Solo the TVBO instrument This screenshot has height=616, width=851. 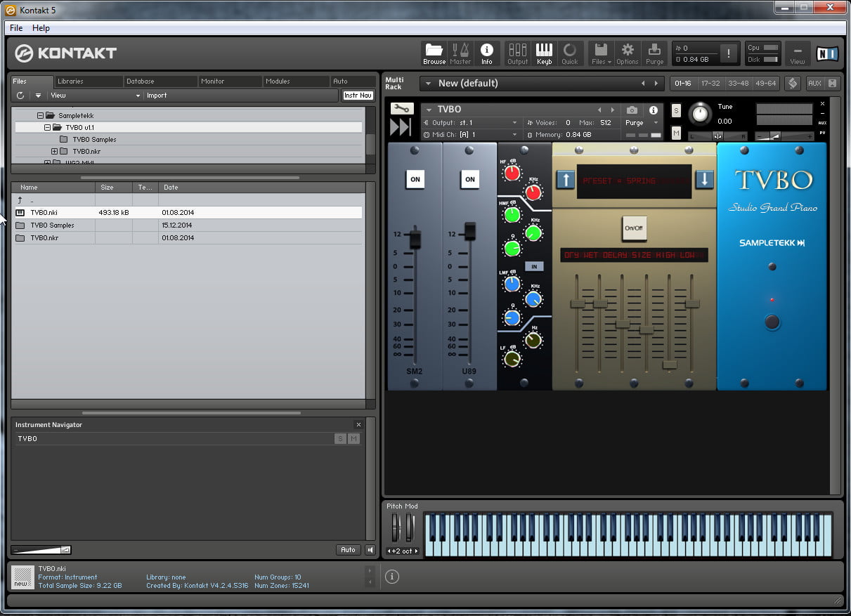click(676, 110)
